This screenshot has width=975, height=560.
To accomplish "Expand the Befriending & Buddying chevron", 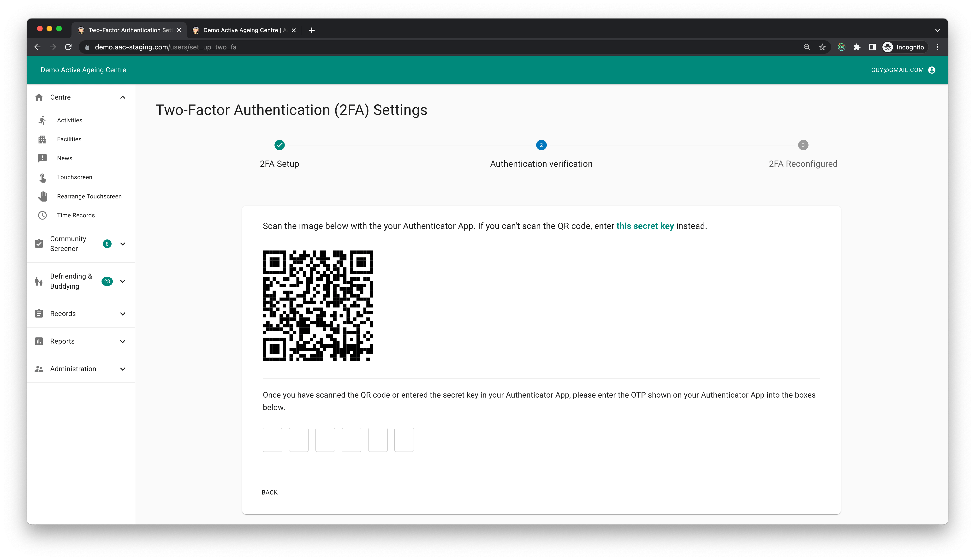I will click(x=123, y=281).
